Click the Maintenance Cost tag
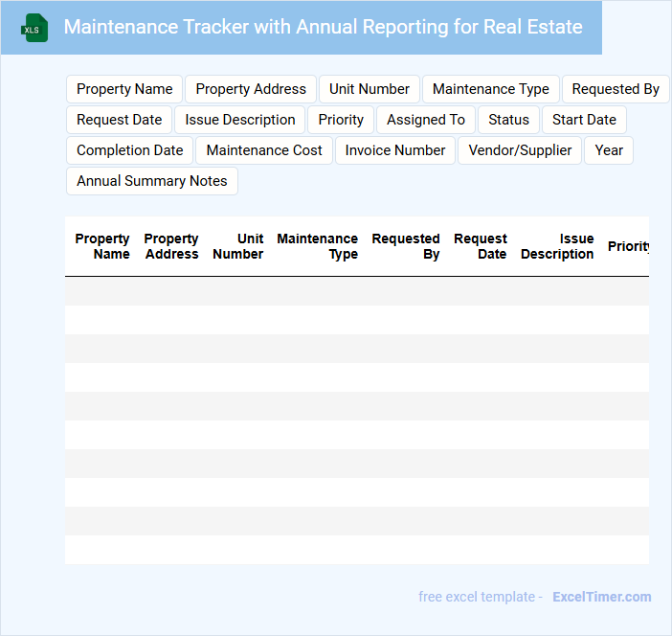The image size is (672, 636). tap(264, 150)
